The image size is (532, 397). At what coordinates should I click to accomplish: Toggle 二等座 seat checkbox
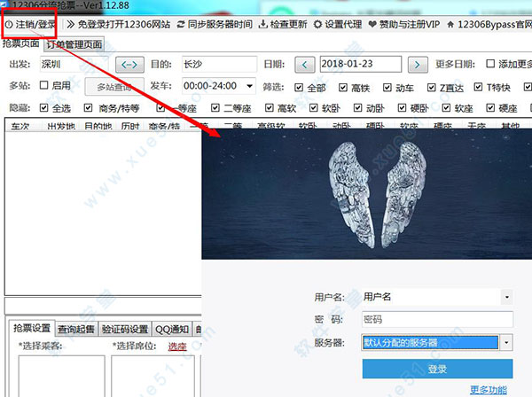click(215, 108)
